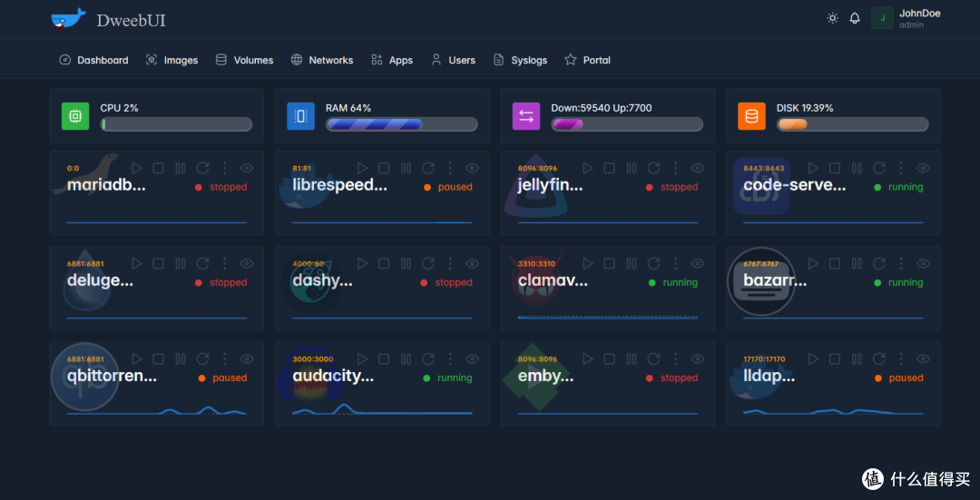Click the DweebUI whale logo

pyautogui.click(x=68, y=19)
